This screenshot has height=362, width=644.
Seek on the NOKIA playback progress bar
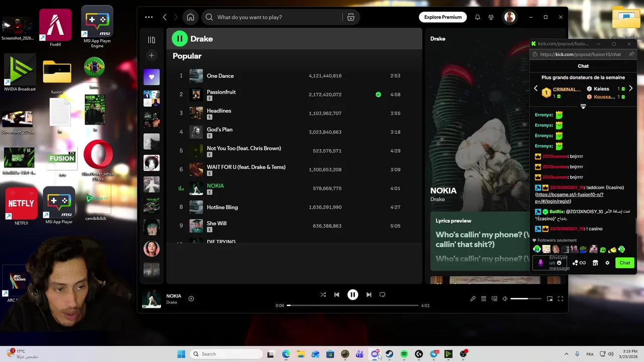pyautogui.click(x=353, y=305)
